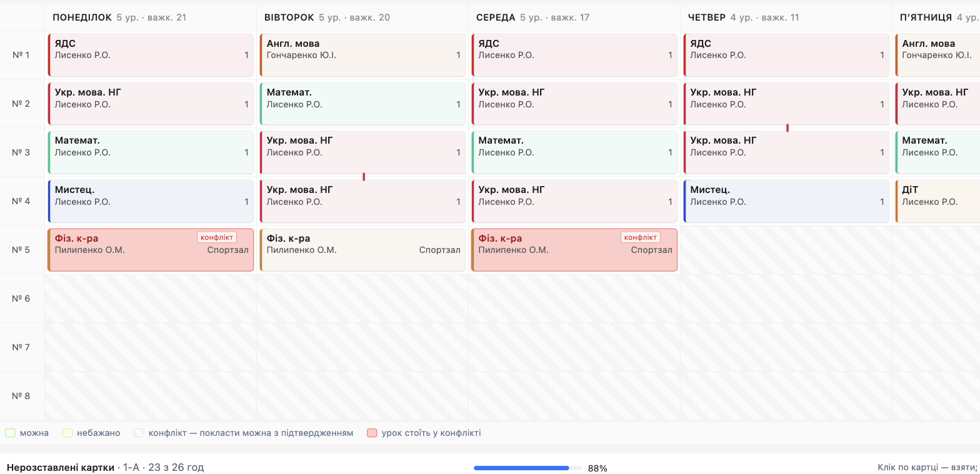Select Tuesday's Укр. мова. НГ card in period 3
The height and width of the screenshot is (474, 980).
click(362, 152)
